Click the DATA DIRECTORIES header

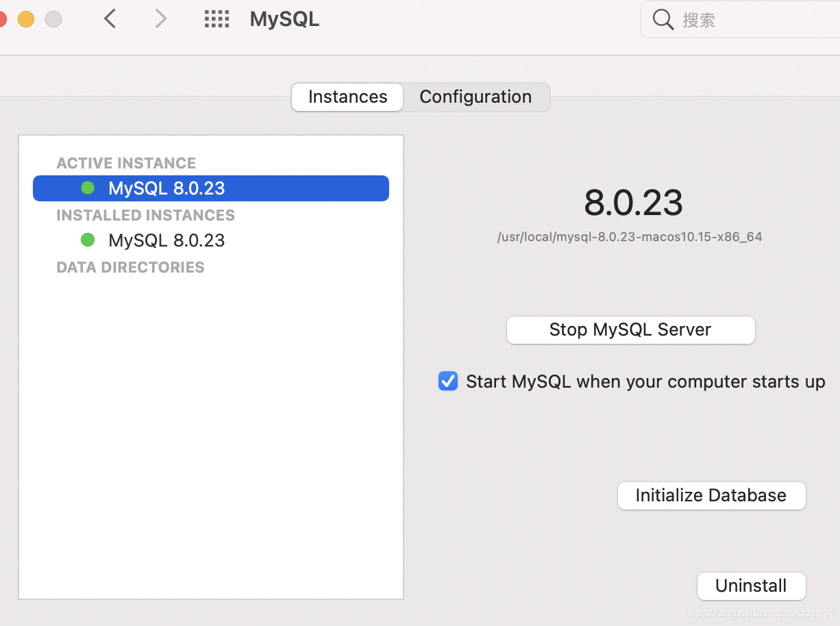pos(130,267)
